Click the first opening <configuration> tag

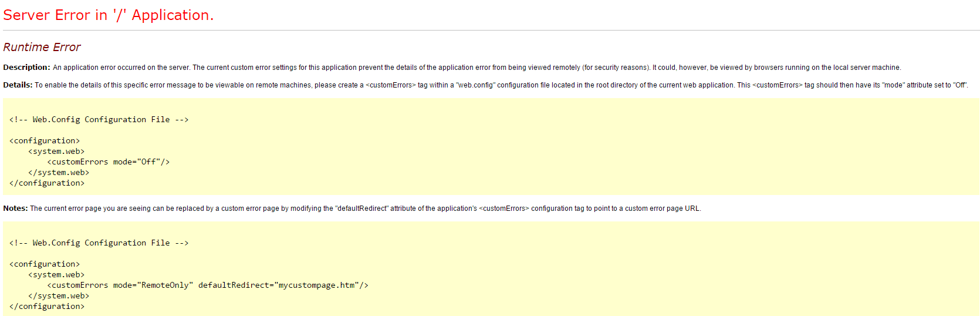click(45, 141)
